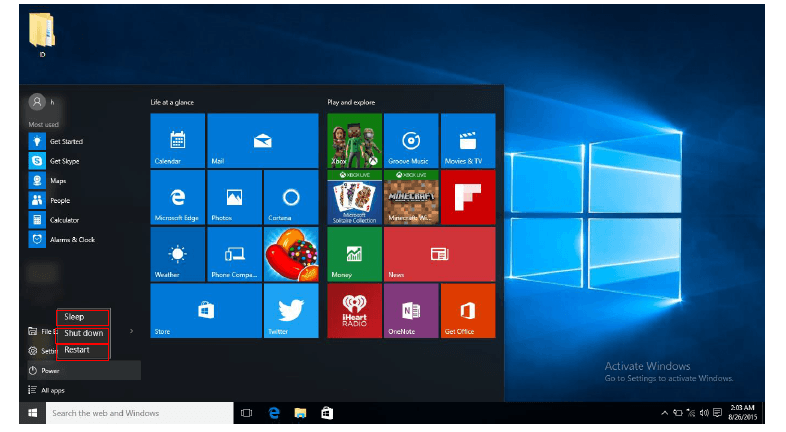Image resolution: width=786 pixels, height=432 pixels.
Task: Launch the Twitter tile
Action: coord(291,311)
